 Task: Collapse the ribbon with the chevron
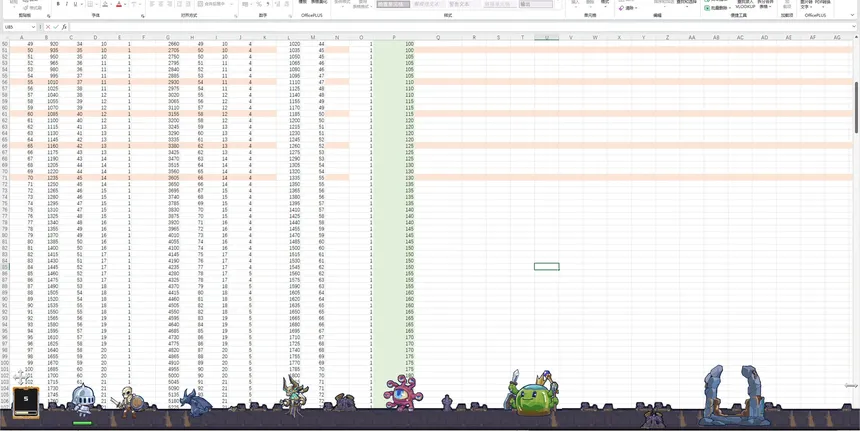pyautogui.click(x=852, y=15)
